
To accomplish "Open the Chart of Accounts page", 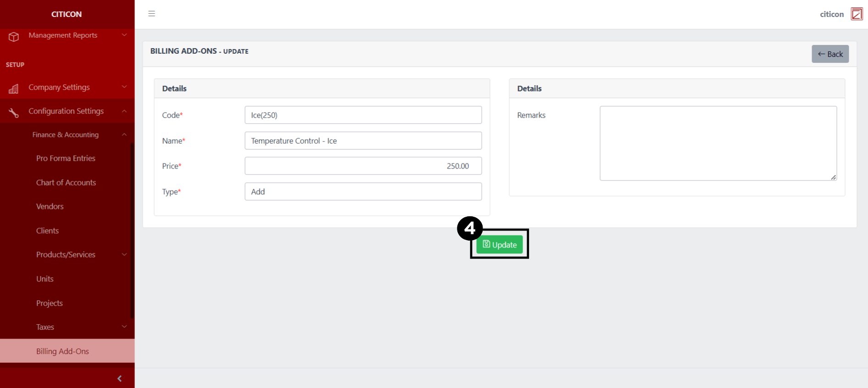I will tap(66, 182).
